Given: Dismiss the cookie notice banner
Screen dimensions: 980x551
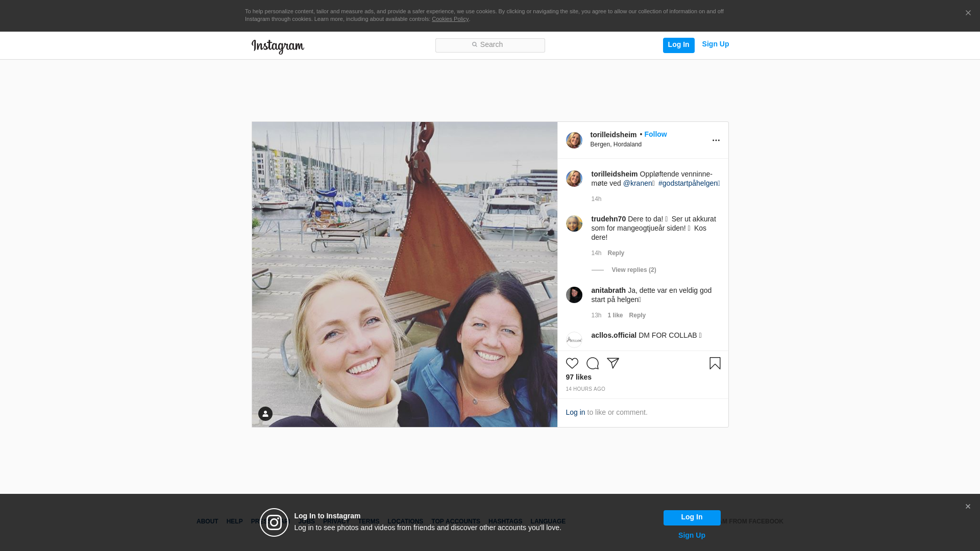Looking at the screenshot, I should tap(968, 13).
